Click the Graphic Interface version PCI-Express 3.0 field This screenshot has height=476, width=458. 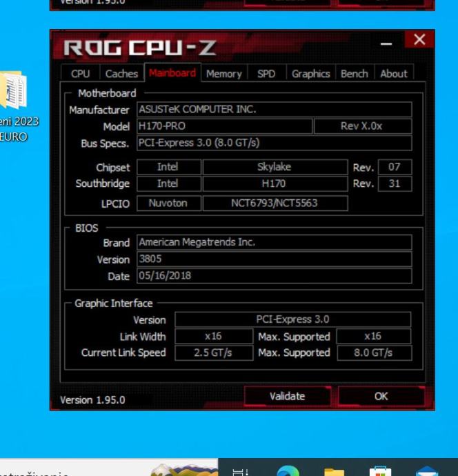tap(293, 319)
